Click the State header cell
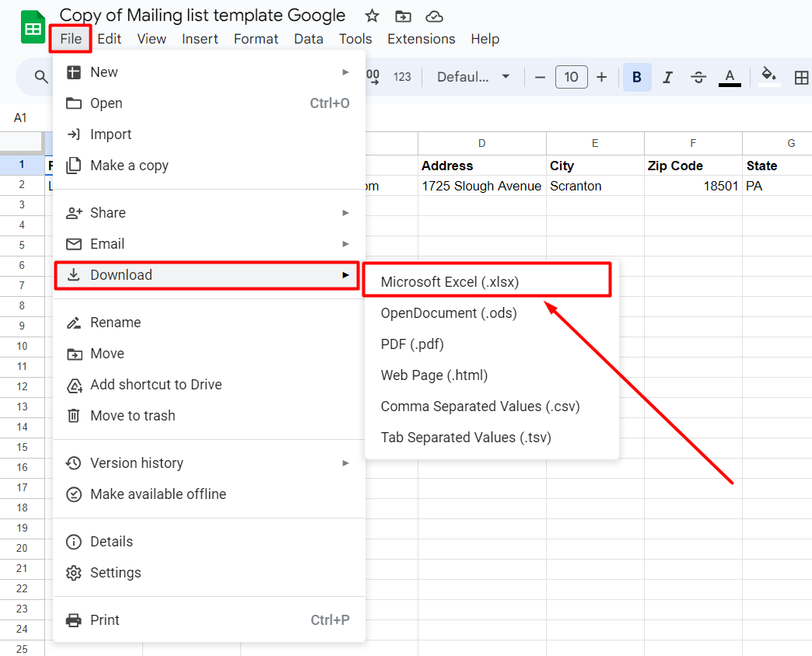 tap(777, 166)
